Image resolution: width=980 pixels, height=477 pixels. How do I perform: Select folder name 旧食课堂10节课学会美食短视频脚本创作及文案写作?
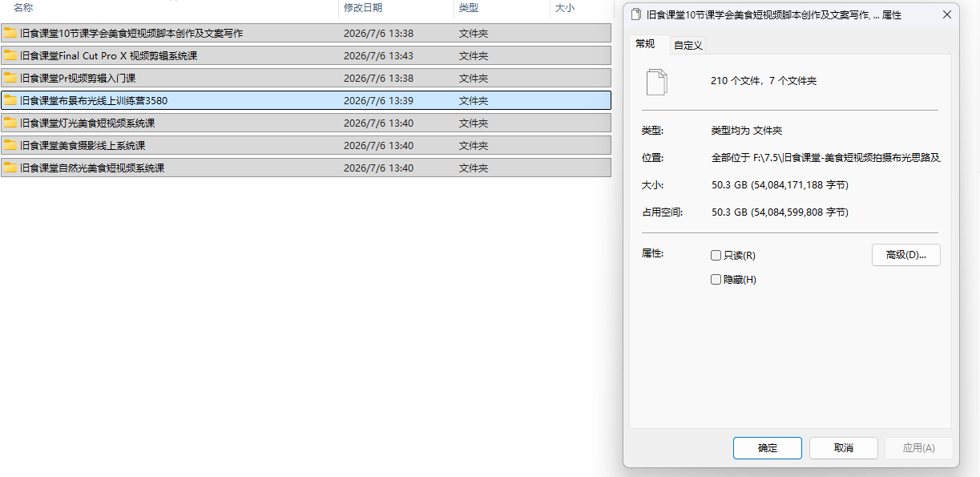(131, 34)
